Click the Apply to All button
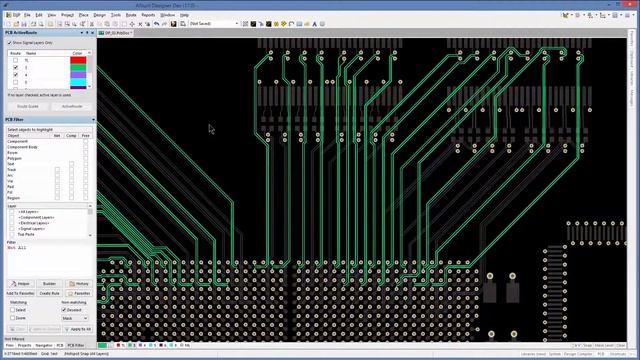Image resolution: width=640 pixels, height=360 pixels. [78, 329]
